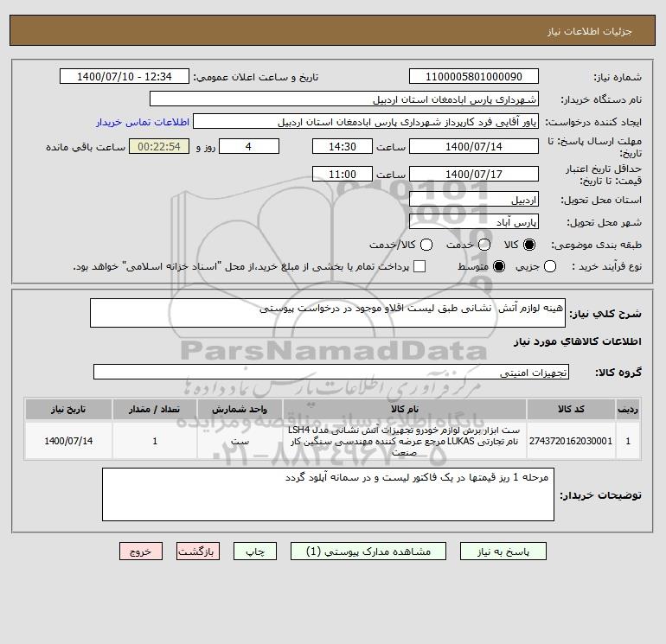Select the متوسط purchase type radio

499,266
